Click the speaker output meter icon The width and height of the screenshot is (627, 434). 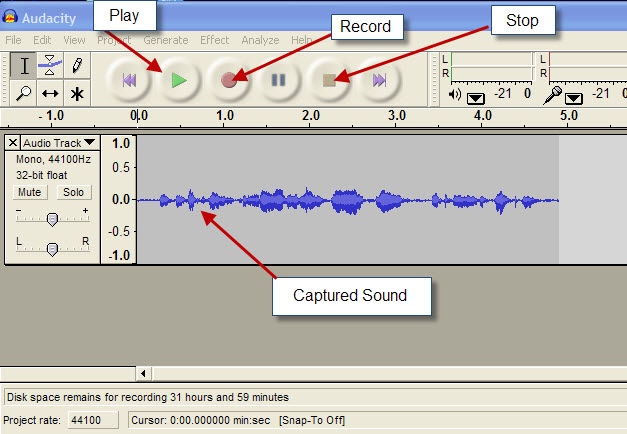pos(455,95)
